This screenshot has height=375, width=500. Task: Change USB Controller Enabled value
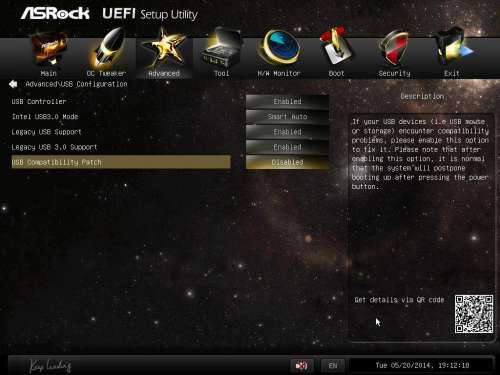click(x=287, y=101)
